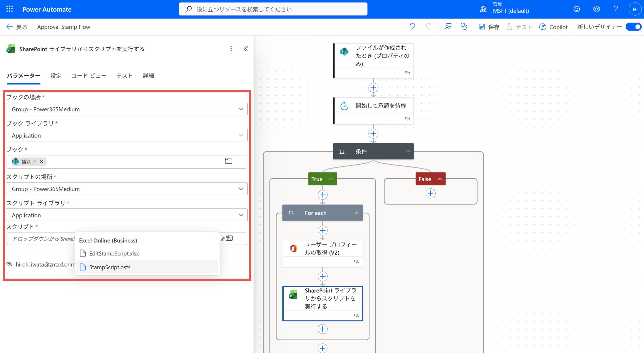
Task: Open the スクリプト ライブラリ dropdown
Action: tap(241, 215)
